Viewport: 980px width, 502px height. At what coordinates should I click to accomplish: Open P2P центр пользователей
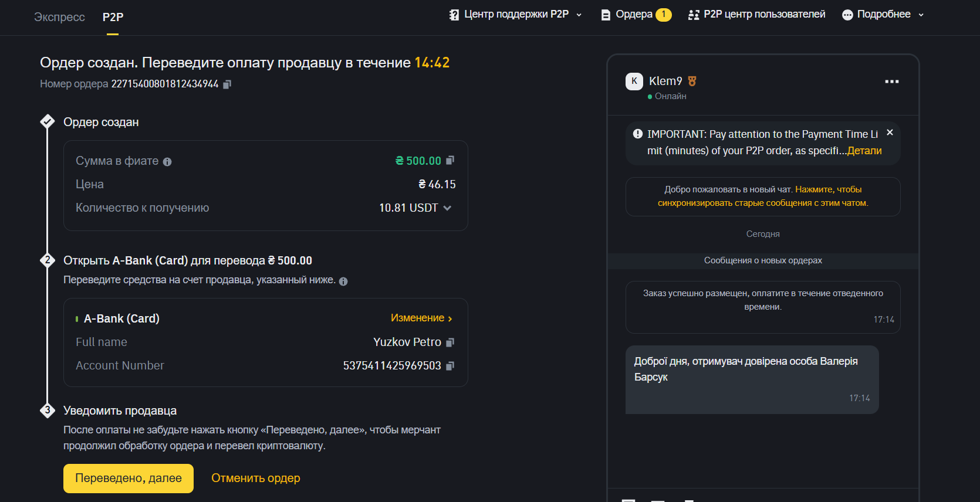[764, 14]
